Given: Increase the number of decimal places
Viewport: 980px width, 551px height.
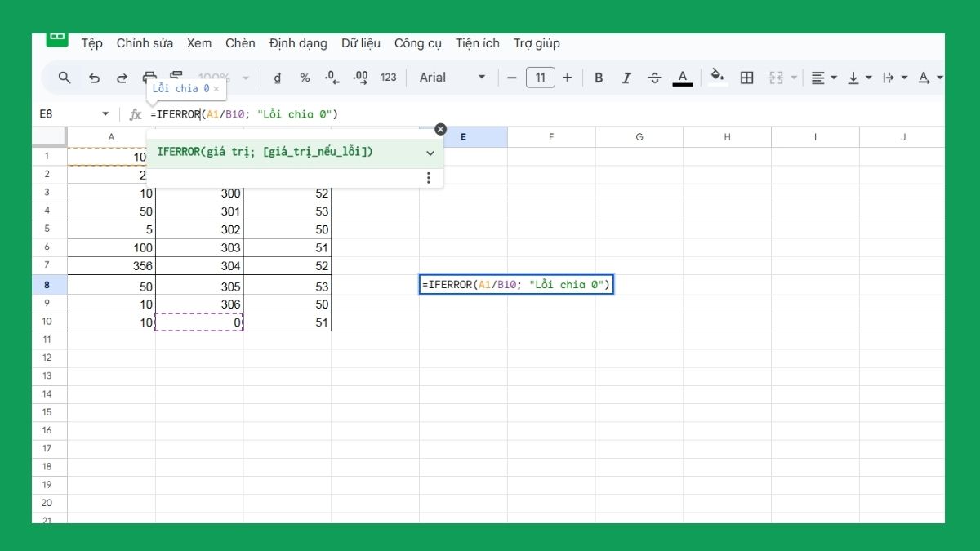Looking at the screenshot, I should (x=360, y=78).
